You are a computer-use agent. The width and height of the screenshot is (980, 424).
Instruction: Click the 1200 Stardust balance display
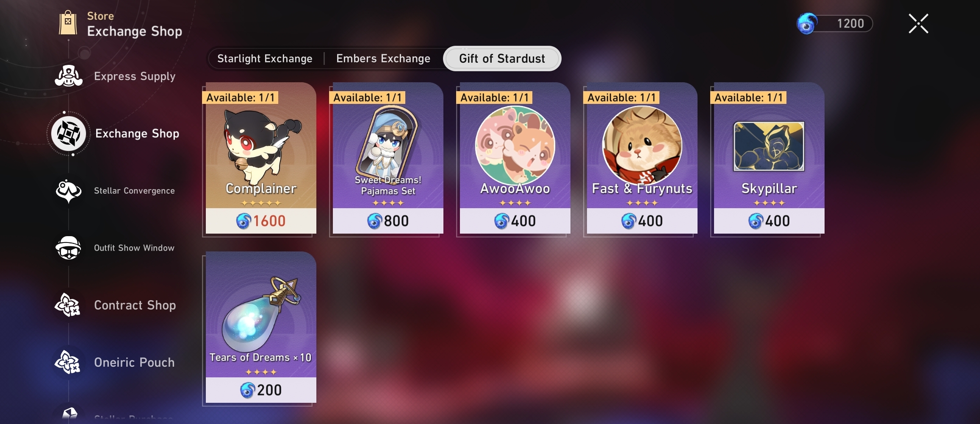(x=834, y=23)
